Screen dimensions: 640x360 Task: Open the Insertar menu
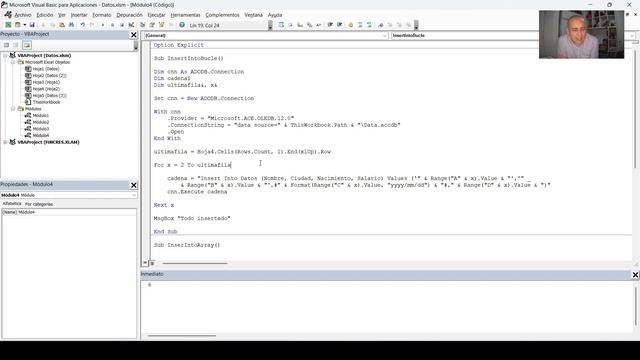click(79, 15)
